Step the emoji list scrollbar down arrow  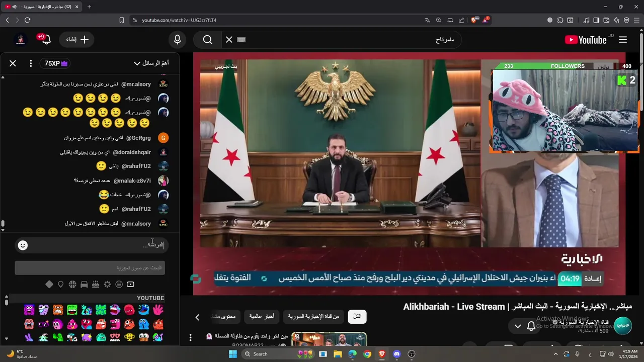click(6, 339)
